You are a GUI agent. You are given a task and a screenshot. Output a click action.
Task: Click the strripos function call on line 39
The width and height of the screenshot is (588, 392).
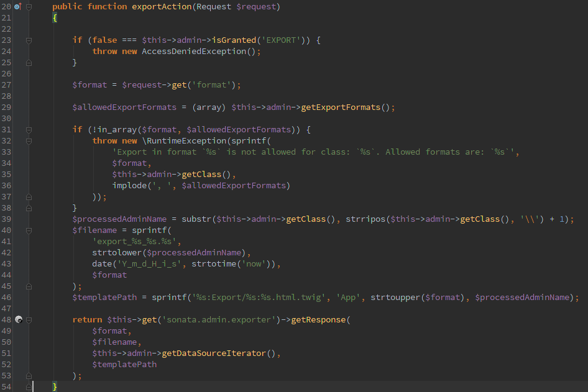click(x=365, y=219)
